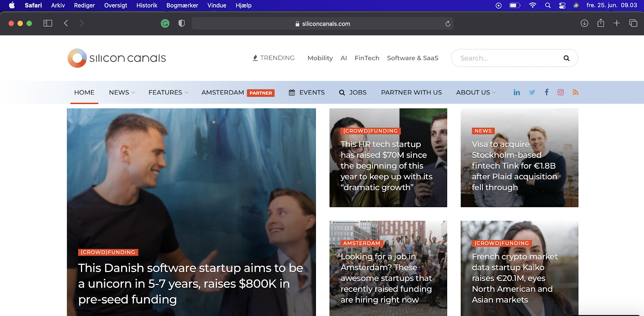Select Software & SaaS trending topic
Viewport: 644px width, 316px height.
tap(413, 58)
